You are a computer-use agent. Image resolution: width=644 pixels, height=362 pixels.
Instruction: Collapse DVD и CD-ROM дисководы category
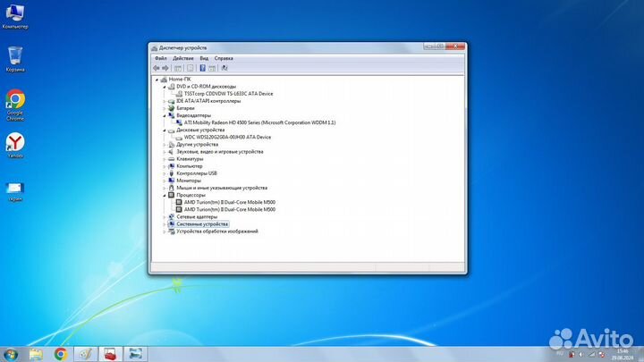(165, 87)
